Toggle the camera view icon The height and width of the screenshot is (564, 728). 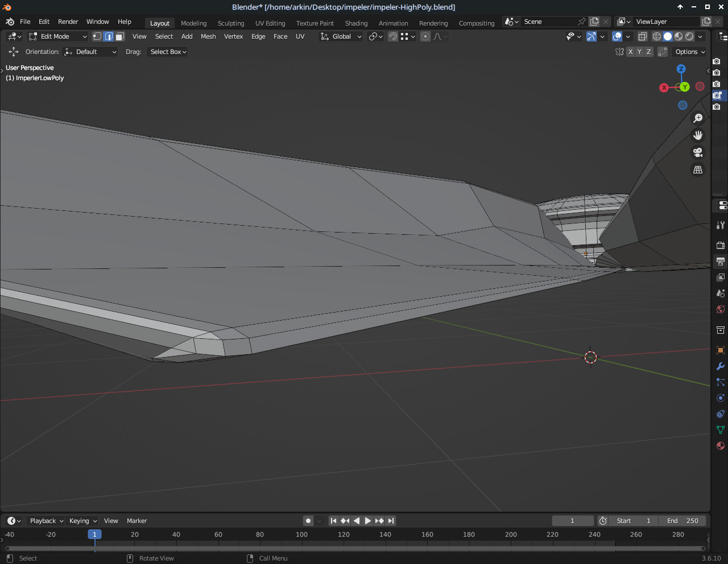point(698,152)
